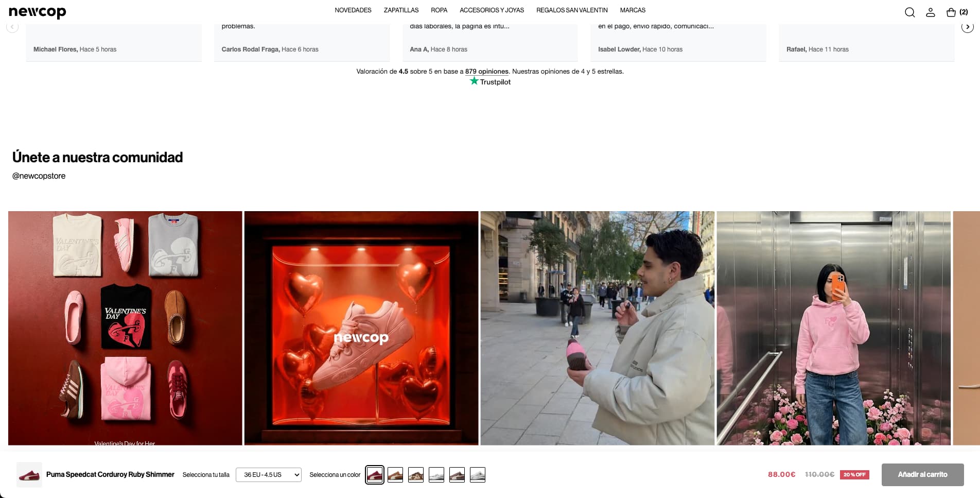The width and height of the screenshot is (980, 498).
Task: Expand the ROPA menu
Action: [x=439, y=10]
